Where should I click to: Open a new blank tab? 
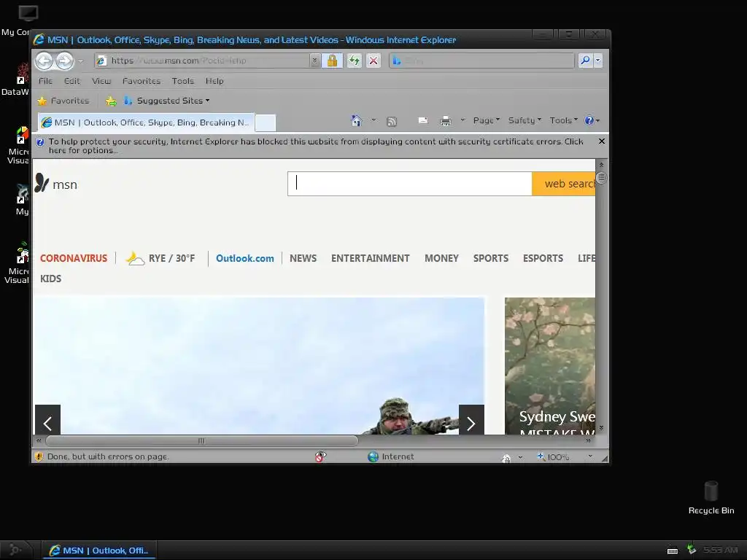266,122
